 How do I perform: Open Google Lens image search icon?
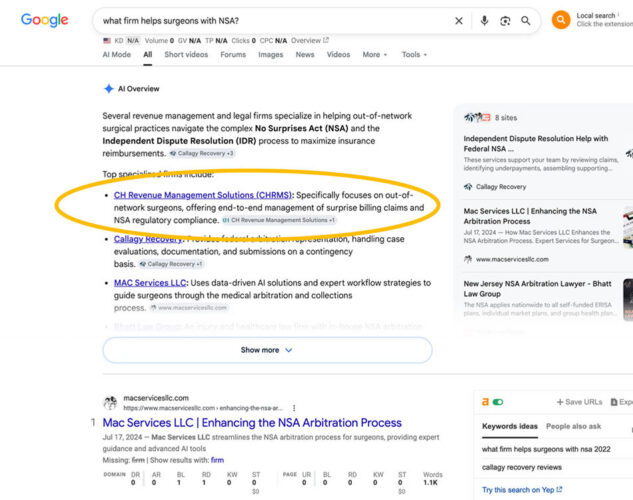pyautogui.click(x=505, y=21)
